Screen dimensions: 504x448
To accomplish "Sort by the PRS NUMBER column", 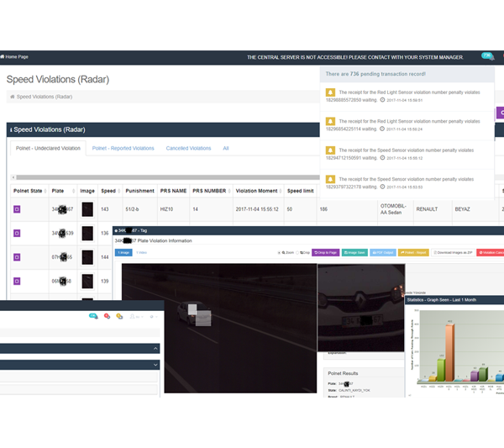I will [211, 191].
